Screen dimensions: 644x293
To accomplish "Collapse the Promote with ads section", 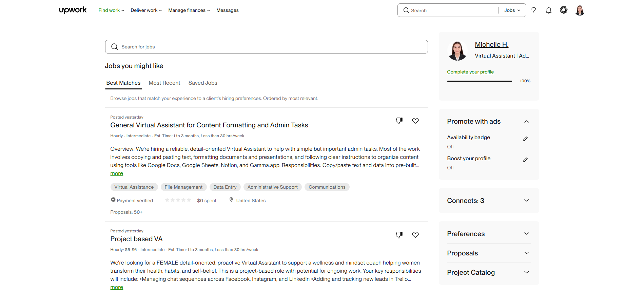I will (526, 122).
